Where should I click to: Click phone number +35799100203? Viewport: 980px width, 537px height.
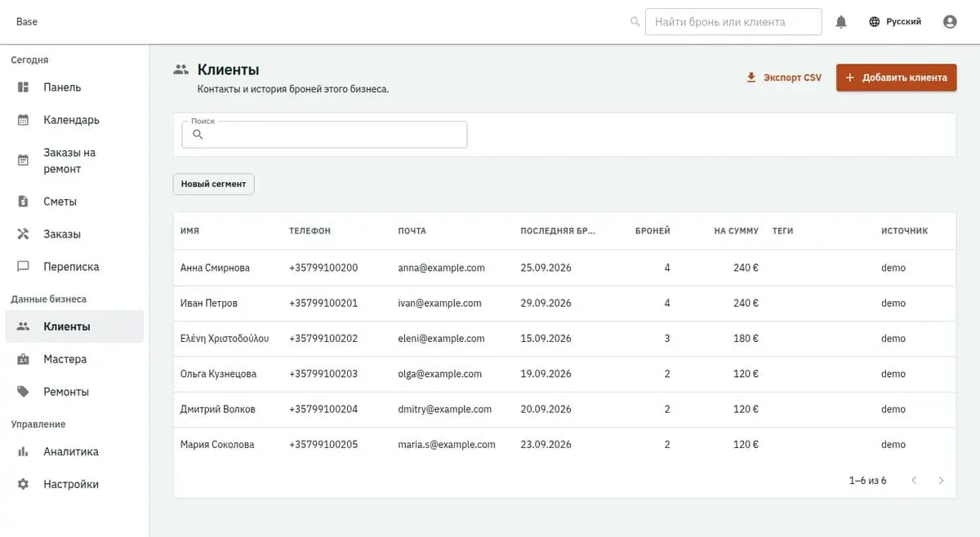click(323, 374)
